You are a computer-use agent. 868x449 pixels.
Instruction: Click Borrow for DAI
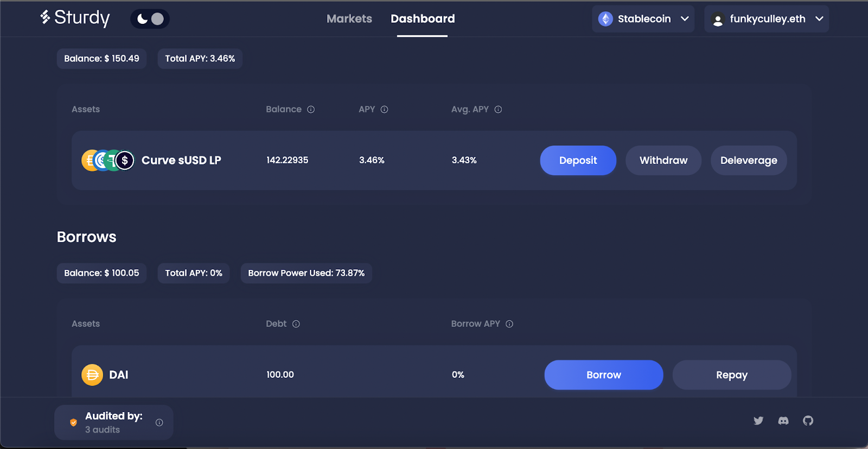coord(604,375)
